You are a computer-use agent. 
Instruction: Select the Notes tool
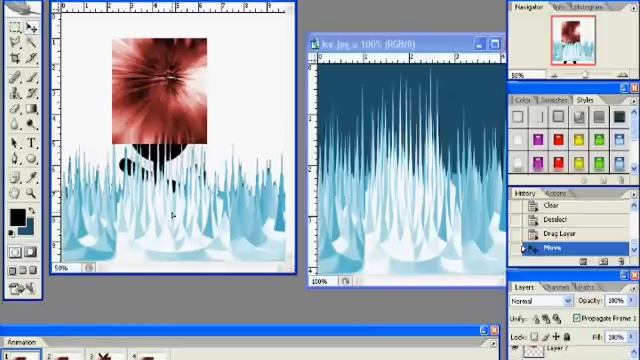15,177
